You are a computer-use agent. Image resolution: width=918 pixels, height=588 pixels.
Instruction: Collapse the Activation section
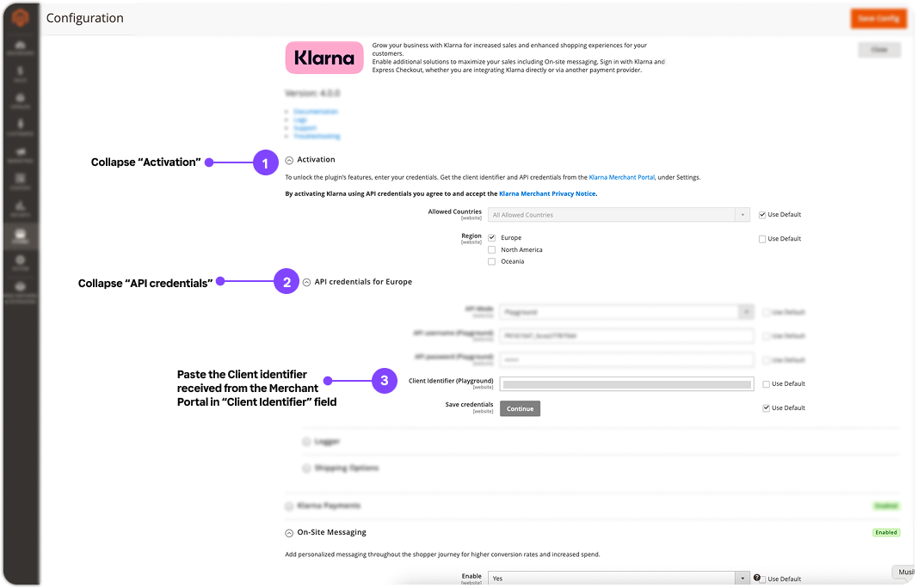(x=289, y=160)
